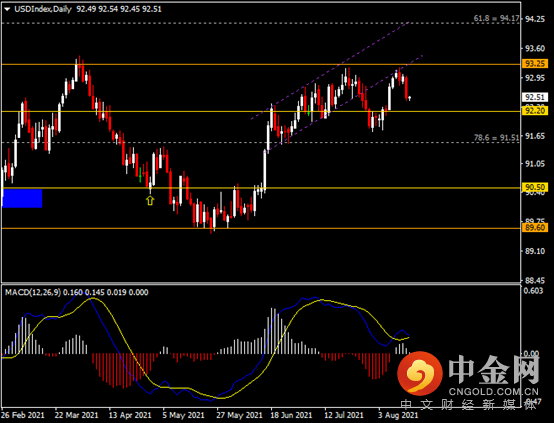Click the USDIndex,Daily chart title
The height and width of the screenshot is (423, 554).
point(43,9)
